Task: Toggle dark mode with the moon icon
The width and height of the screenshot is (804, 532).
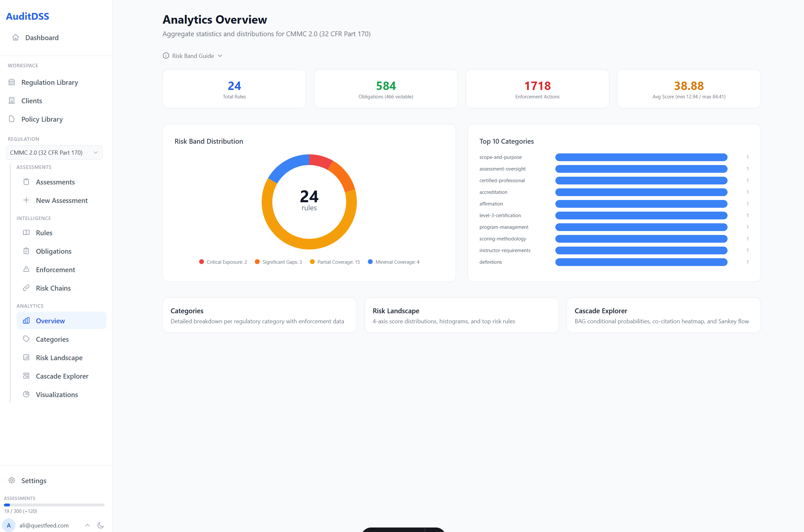Action: 100,525
